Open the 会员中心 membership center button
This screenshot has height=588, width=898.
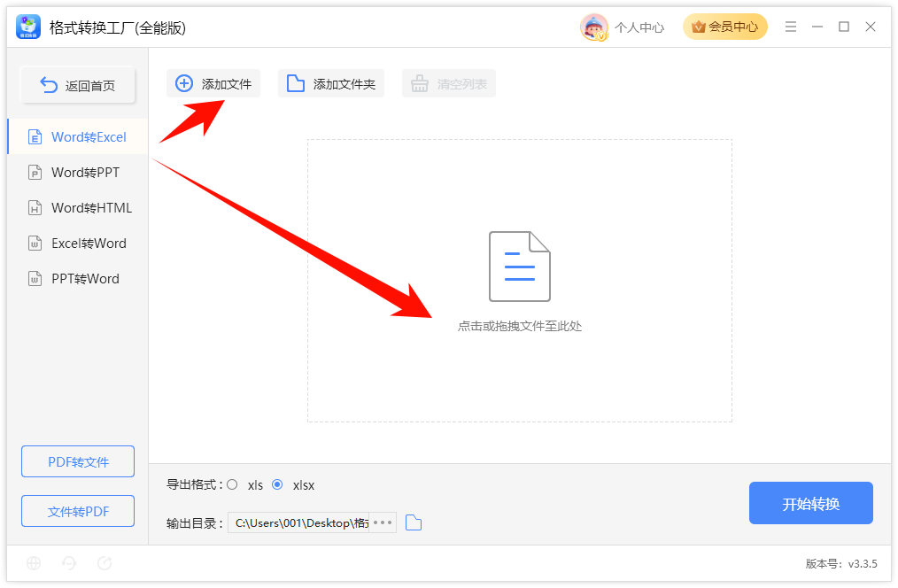(x=725, y=27)
